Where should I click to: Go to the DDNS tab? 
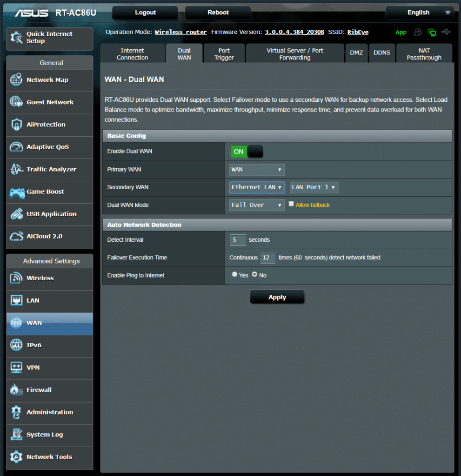(x=382, y=53)
